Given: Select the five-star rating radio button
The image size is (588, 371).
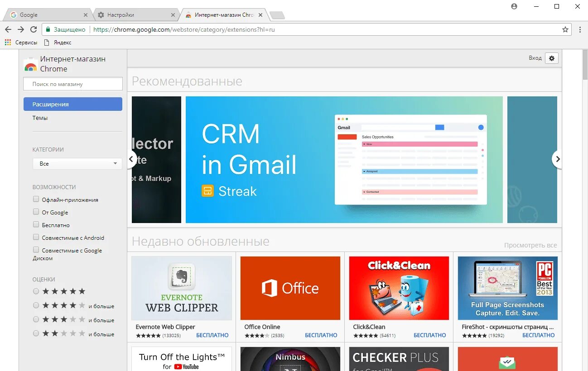Looking at the screenshot, I should pos(36,291).
